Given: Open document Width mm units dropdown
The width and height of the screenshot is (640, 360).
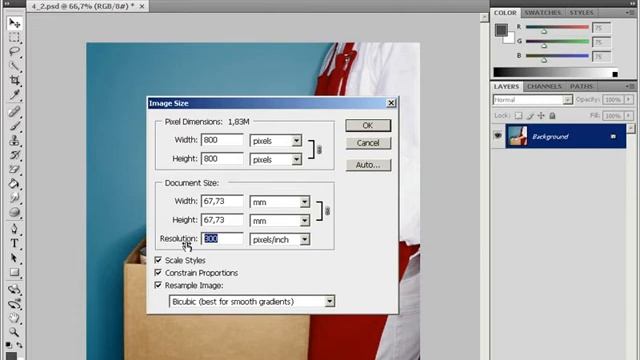Looking at the screenshot, I should pyautogui.click(x=305, y=202).
